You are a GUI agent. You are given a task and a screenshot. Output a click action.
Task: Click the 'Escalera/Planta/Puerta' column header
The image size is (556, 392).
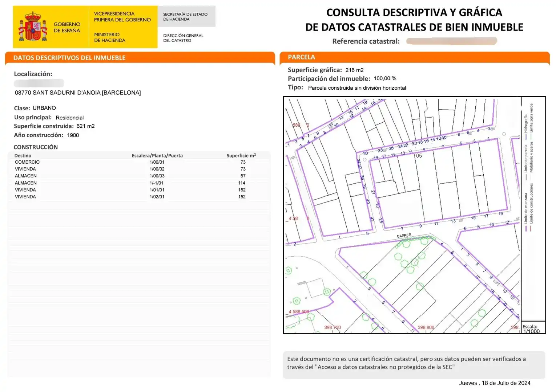tap(157, 155)
